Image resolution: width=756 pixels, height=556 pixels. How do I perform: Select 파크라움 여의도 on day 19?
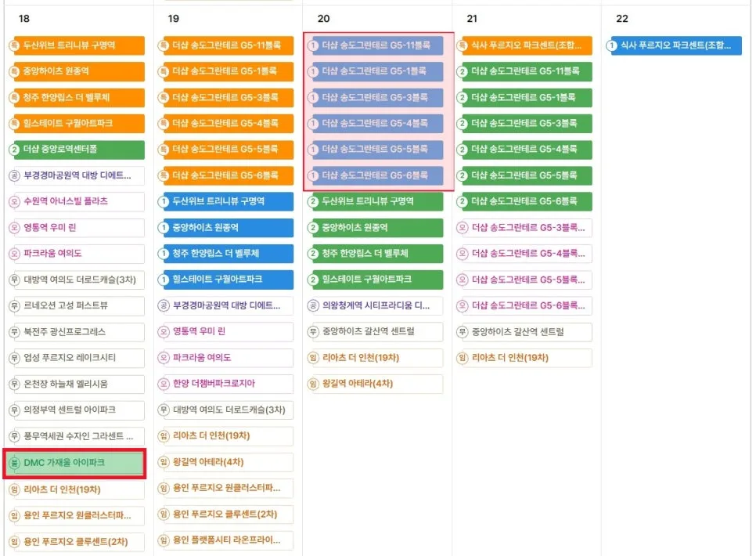(225, 358)
